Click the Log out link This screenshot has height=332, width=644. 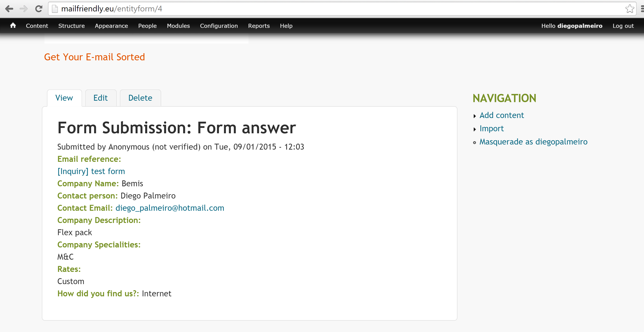[x=623, y=26]
